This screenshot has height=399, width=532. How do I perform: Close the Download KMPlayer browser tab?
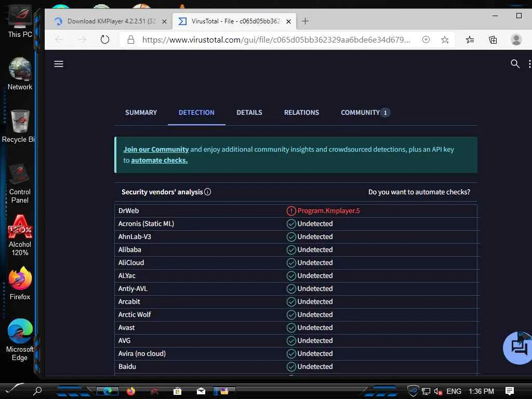click(x=164, y=21)
